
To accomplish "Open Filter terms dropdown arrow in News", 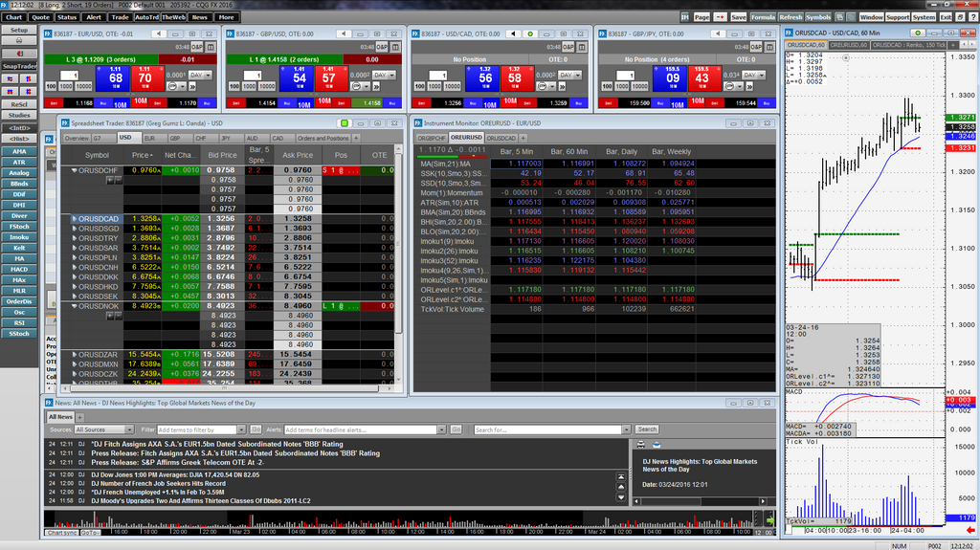I will [241, 430].
